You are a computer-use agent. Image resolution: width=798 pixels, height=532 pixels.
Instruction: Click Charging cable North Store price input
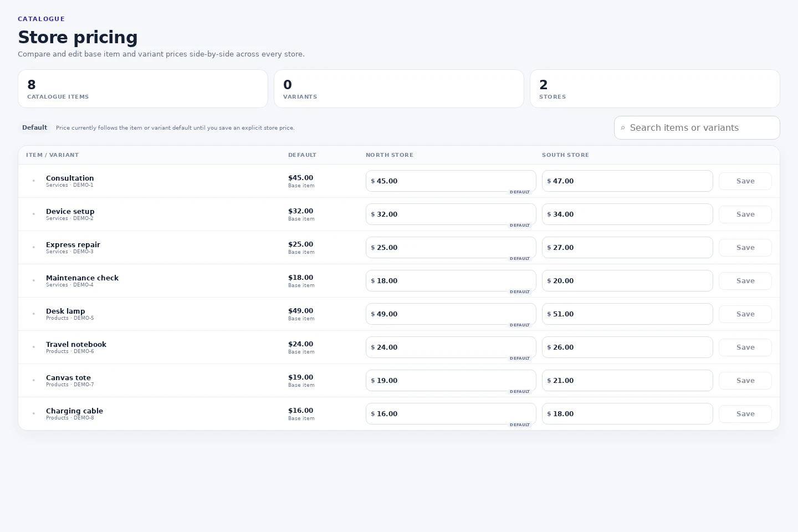tap(451, 414)
